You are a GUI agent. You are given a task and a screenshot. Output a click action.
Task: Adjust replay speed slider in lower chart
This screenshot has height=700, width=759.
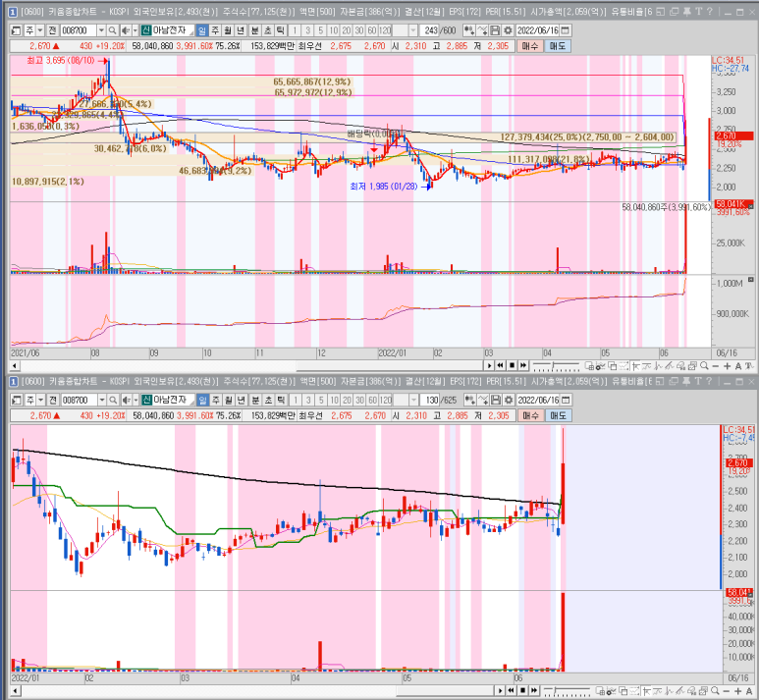(x=567, y=691)
